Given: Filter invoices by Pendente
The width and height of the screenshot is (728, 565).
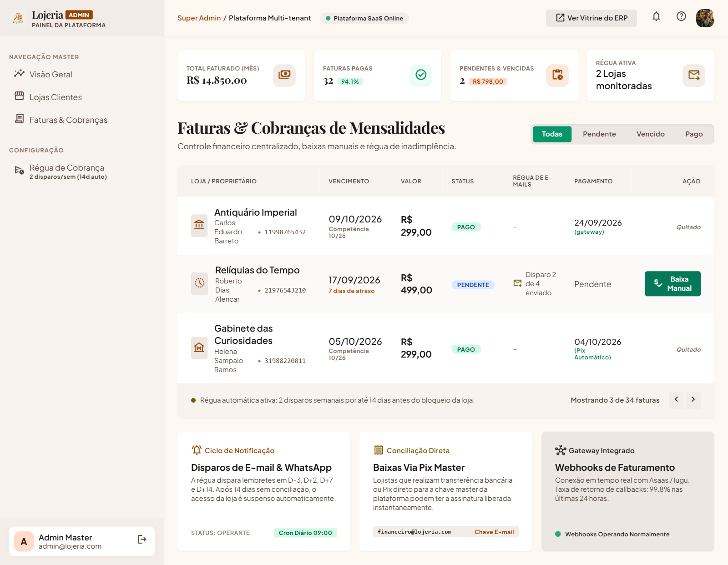Looking at the screenshot, I should pyautogui.click(x=599, y=134).
